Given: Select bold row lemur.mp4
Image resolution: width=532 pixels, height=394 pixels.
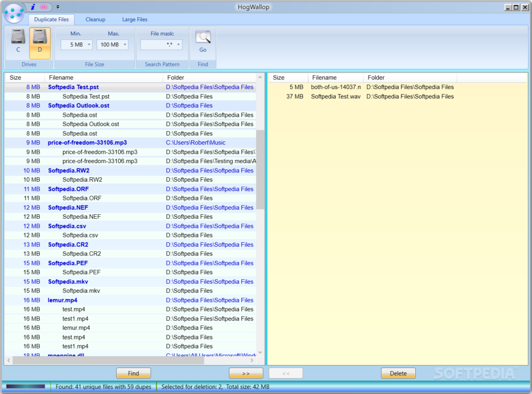Looking at the screenshot, I should [x=131, y=300].
